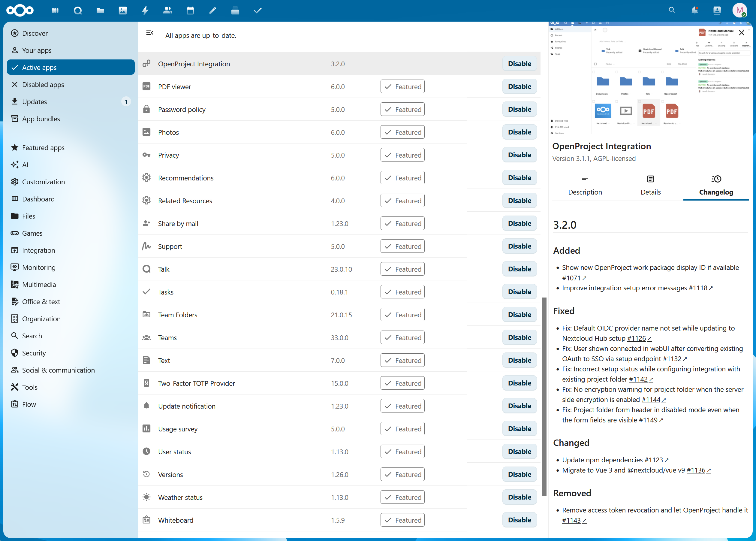Image resolution: width=756 pixels, height=541 pixels.
Task: Open the Tasks checkmark app icon
Action: (258, 11)
